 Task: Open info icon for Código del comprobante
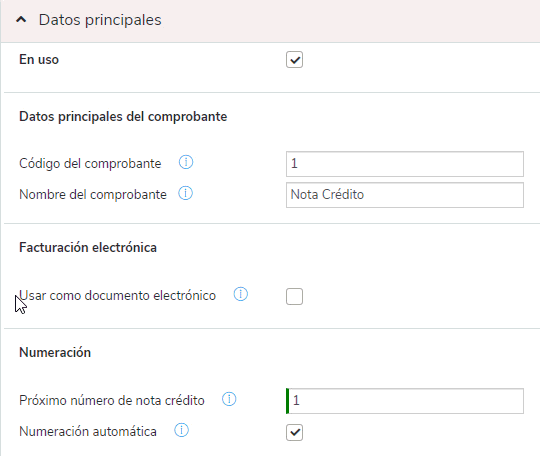186,162
